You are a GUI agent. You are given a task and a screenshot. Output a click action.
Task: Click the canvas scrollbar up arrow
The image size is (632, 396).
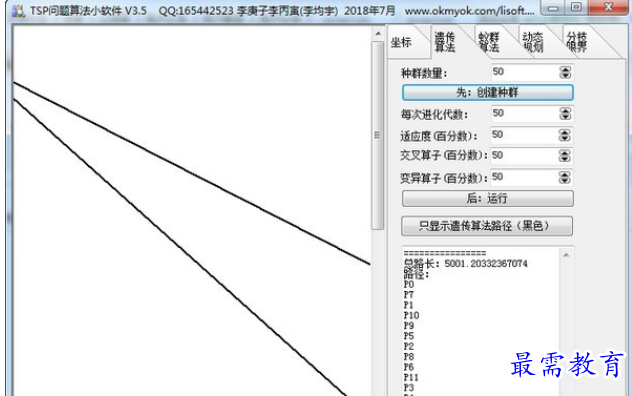click(378, 33)
